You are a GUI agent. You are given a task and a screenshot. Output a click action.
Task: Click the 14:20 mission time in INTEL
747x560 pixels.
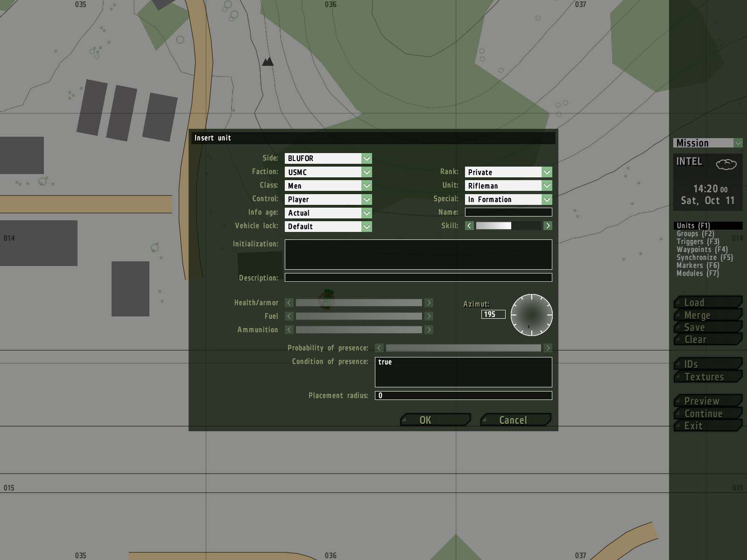[x=710, y=189]
